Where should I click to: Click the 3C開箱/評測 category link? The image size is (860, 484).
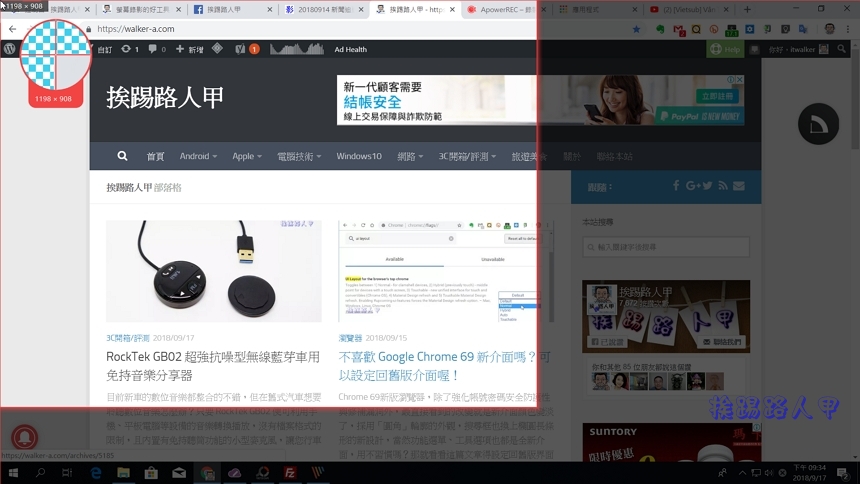tap(127, 338)
